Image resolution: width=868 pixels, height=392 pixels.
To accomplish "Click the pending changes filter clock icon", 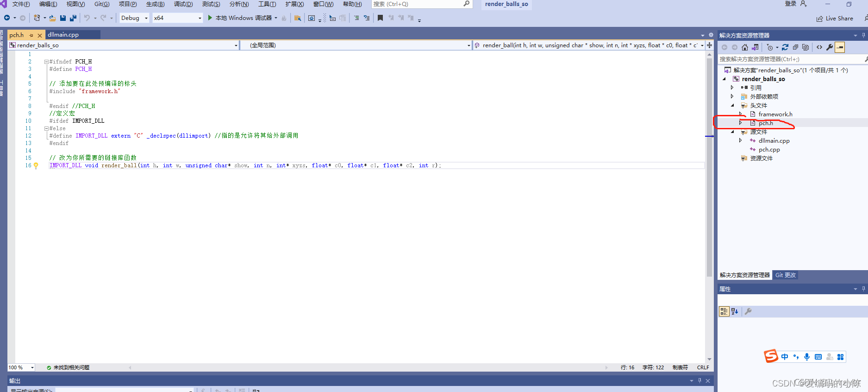I will coord(770,47).
